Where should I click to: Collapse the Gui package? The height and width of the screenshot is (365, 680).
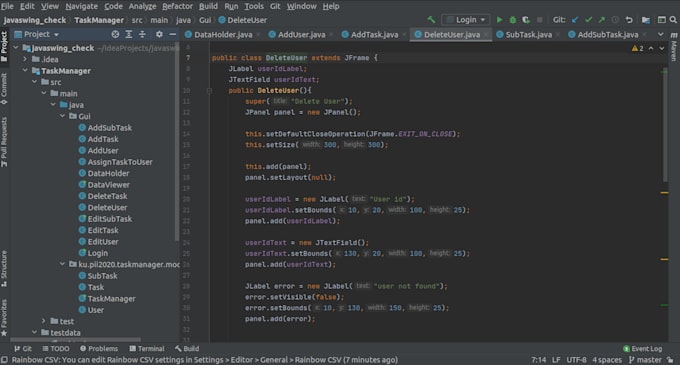(62, 116)
